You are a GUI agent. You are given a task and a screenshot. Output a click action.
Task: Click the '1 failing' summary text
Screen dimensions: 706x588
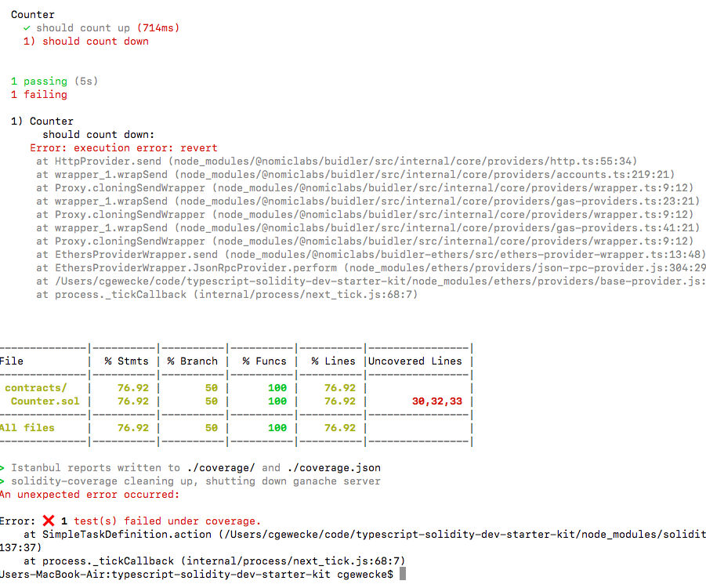click(x=39, y=95)
